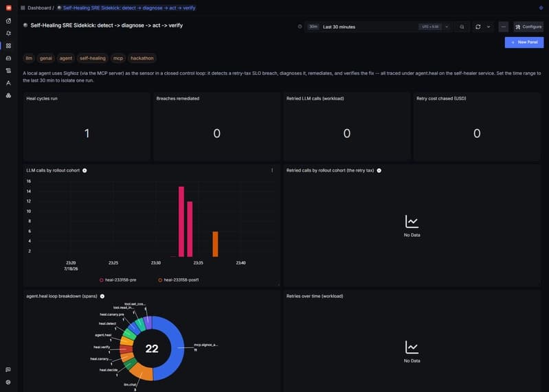Screen dimensions: 549x392
Task: Expand the time range chevron beside UTC badge
Action: pyautogui.click(x=447, y=27)
